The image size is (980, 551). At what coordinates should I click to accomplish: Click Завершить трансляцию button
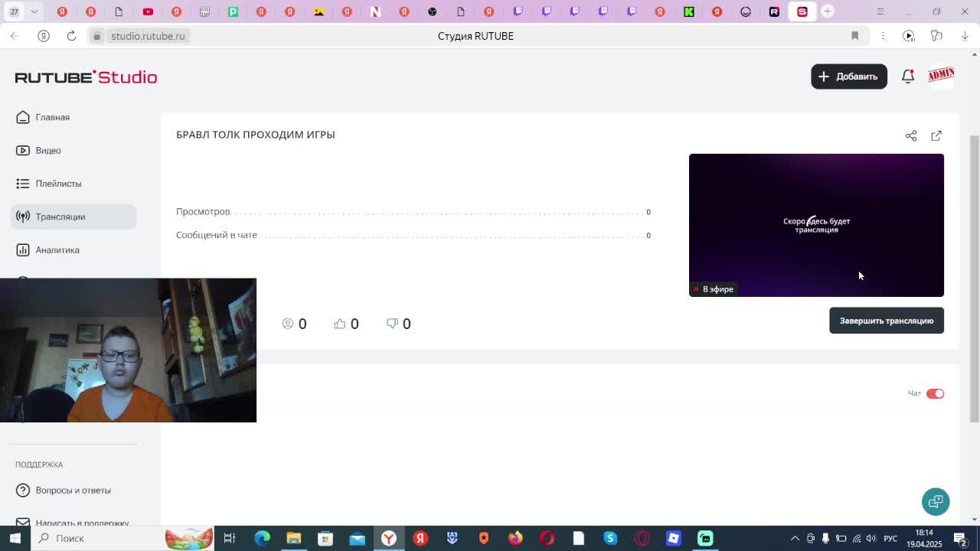[887, 321]
